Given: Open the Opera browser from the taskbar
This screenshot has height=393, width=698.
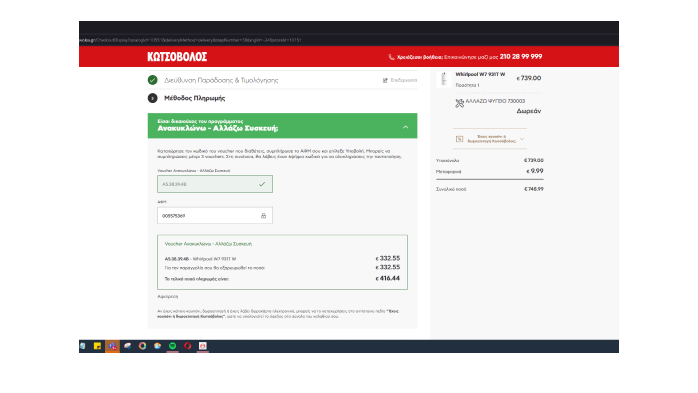Looking at the screenshot, I should click(187, 346).
